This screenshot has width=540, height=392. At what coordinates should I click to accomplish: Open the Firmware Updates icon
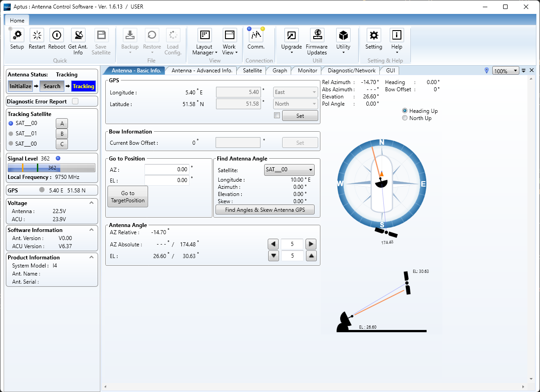pyautogui.click(x=317, y=36)
